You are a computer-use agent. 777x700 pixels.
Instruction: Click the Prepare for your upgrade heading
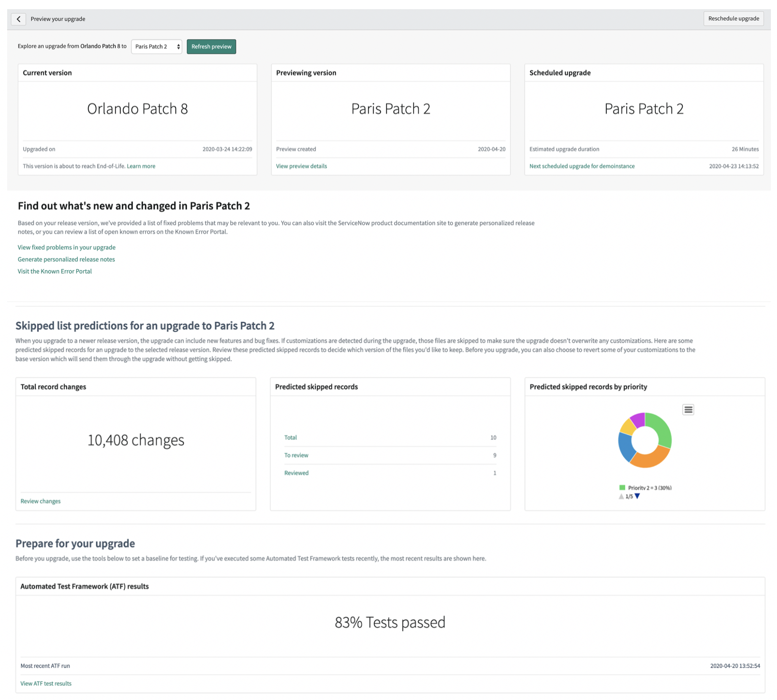pos(75,544)
